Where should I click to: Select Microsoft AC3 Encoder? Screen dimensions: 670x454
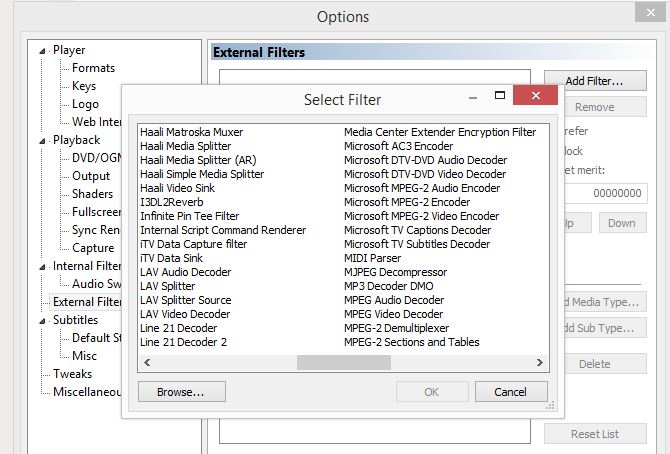coord(399,146)
